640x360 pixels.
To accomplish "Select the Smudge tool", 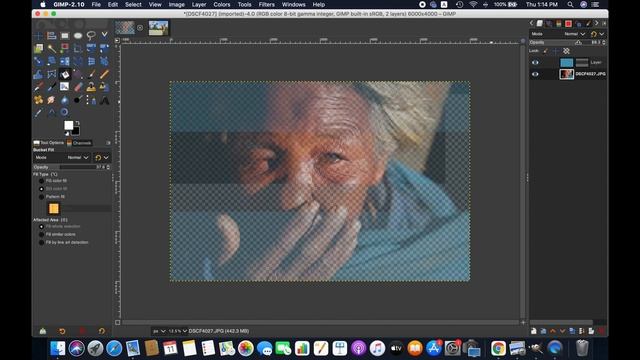I will pyautogui.click(x=52, y=100).
